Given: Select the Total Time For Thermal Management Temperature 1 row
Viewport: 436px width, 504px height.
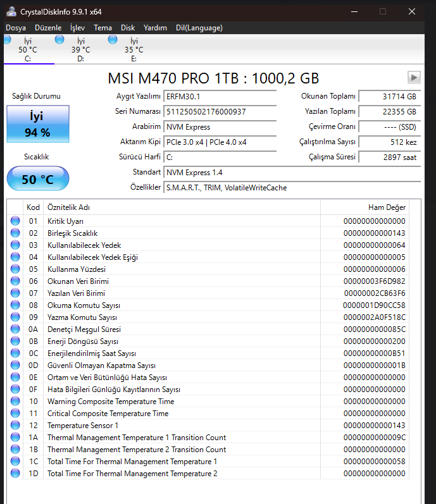Looking at the screenshot, I should (208, 461).
